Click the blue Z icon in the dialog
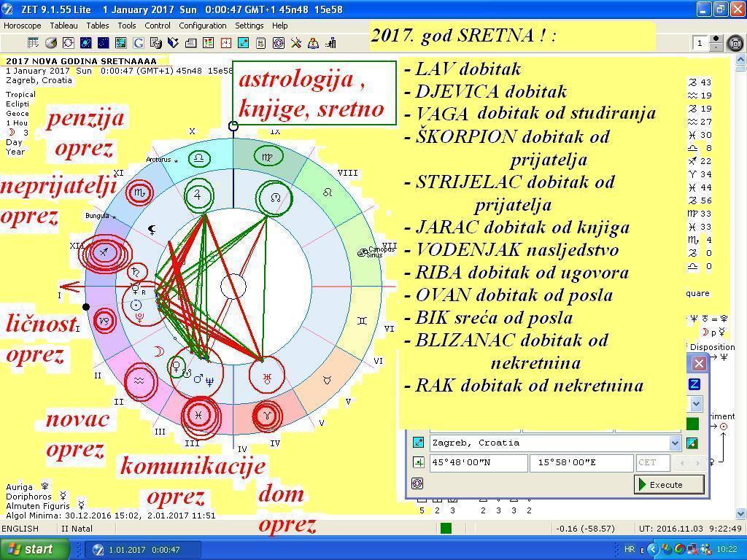The width and height of the screenshot is (747, 560). point(694,384)
